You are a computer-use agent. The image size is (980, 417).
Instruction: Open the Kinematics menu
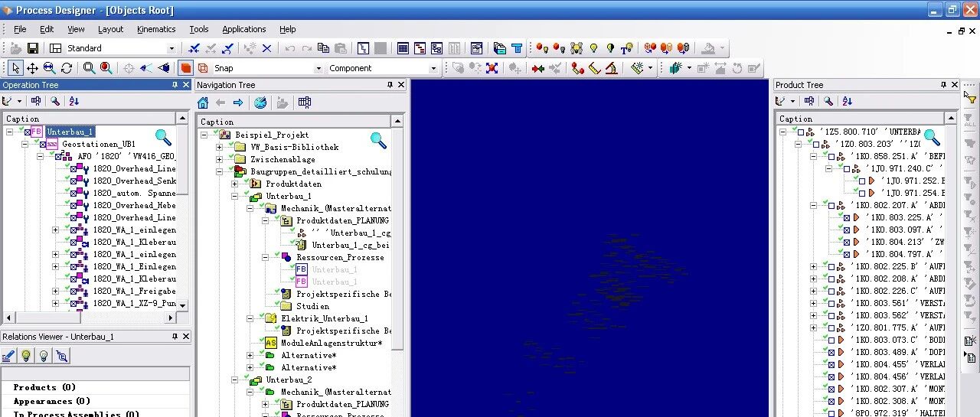coord(156,29)
